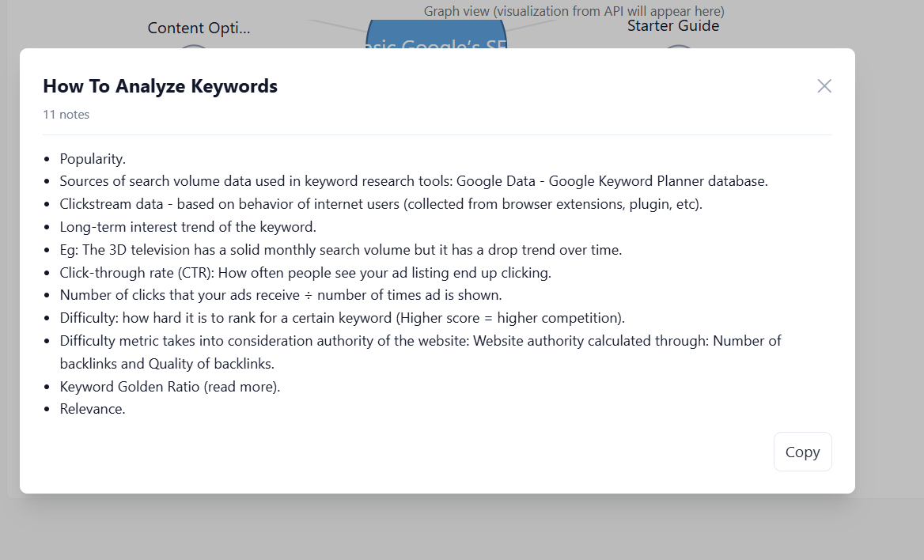Select the note about sources of search volume data

414,181
